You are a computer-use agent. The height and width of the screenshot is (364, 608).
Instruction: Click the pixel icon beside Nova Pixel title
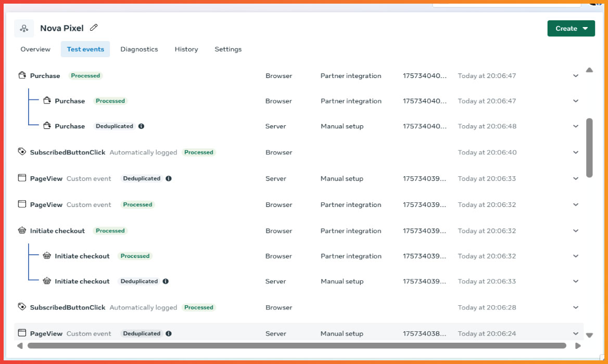(x=24, y=28)
